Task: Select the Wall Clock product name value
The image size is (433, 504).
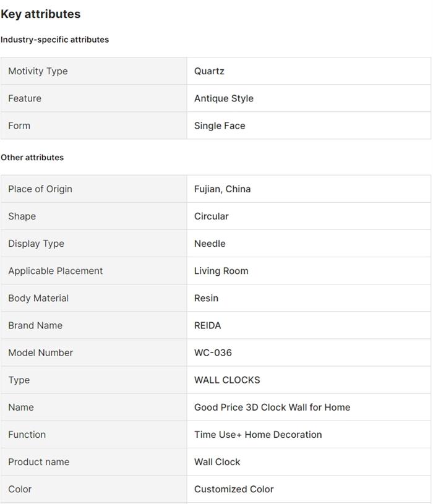Action: [217, 461]
